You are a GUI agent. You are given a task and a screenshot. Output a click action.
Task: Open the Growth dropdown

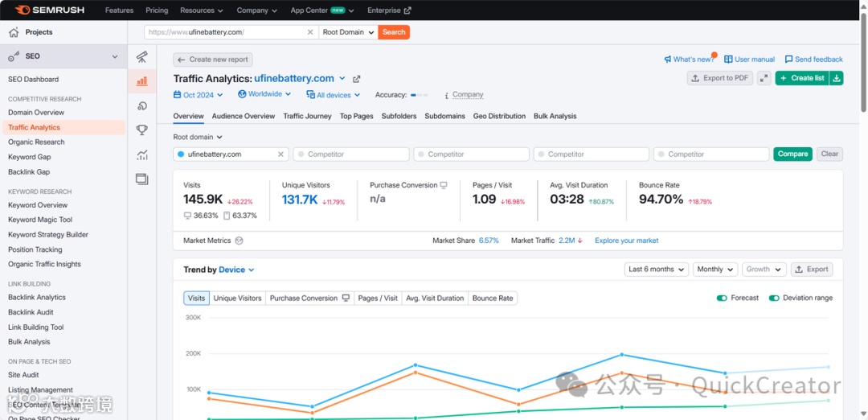(764, 270)
